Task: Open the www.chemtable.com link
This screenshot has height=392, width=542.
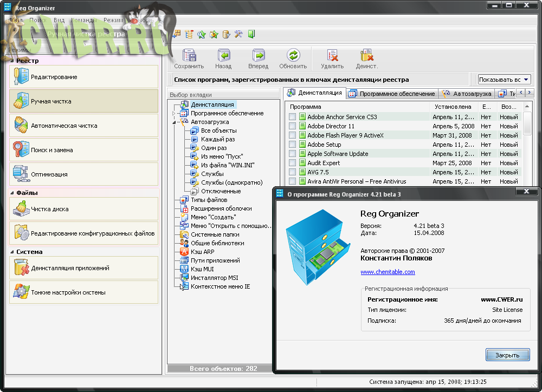Action: (388, 272)
